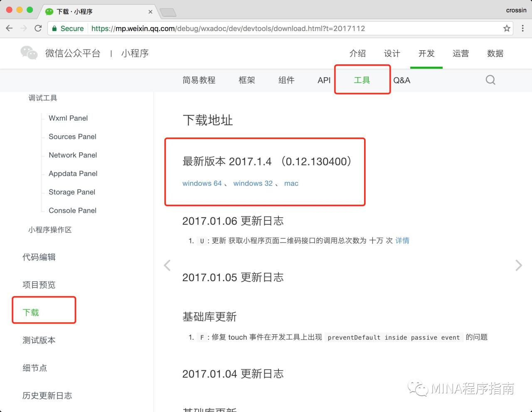Switch to the Q&A tab
532x412 pixels.
(x=401, y=80)
